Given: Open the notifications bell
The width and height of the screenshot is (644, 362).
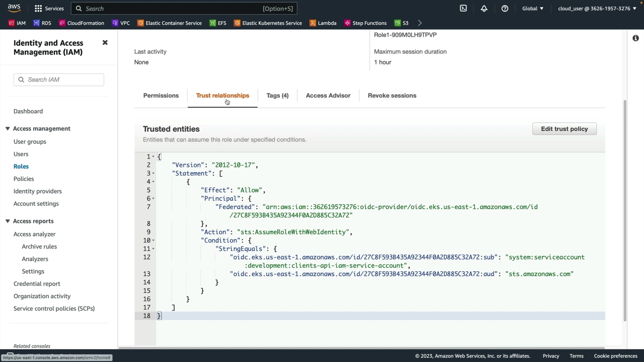Looking at the screenshot, I should (484, 8).
